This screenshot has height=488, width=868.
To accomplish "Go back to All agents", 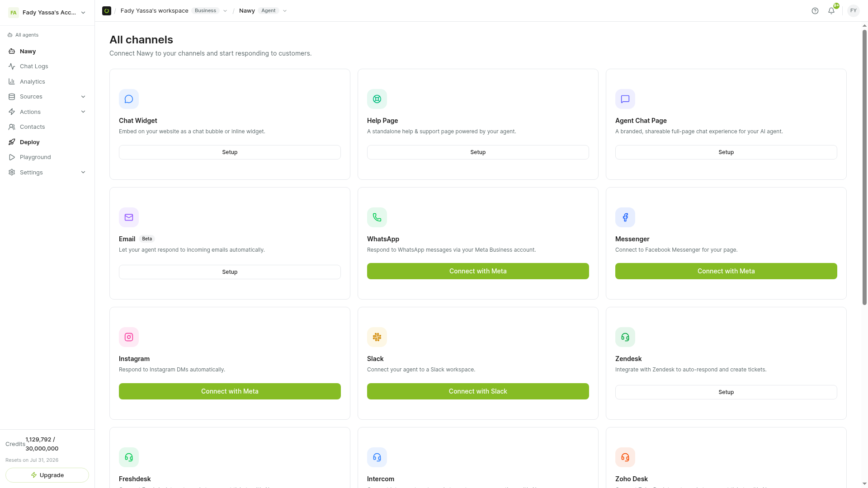I will [23, 35].
